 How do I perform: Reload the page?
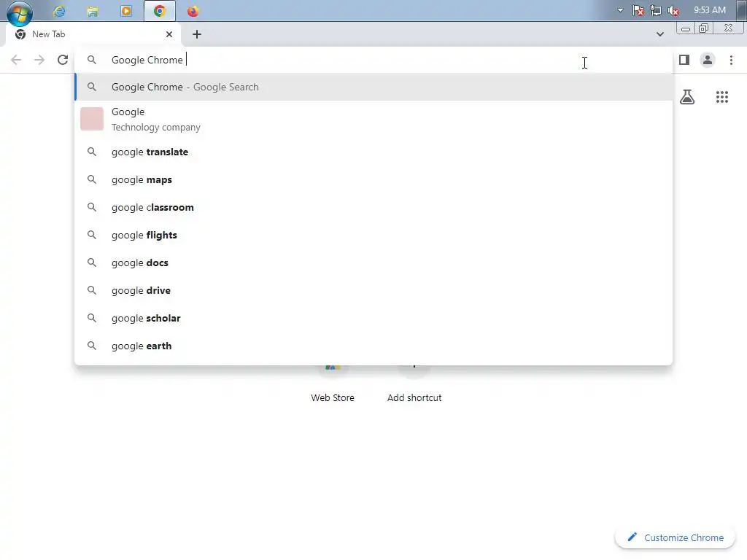coord(63,60)
